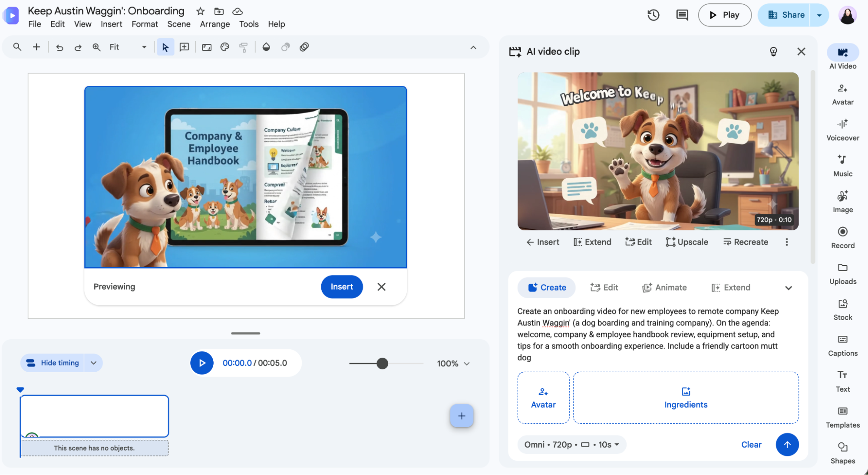The height and width of the screenshot is (475, 868).
Task: Open the Image sidebar tool
Action: pyautogui.click(x=842, y=202)
